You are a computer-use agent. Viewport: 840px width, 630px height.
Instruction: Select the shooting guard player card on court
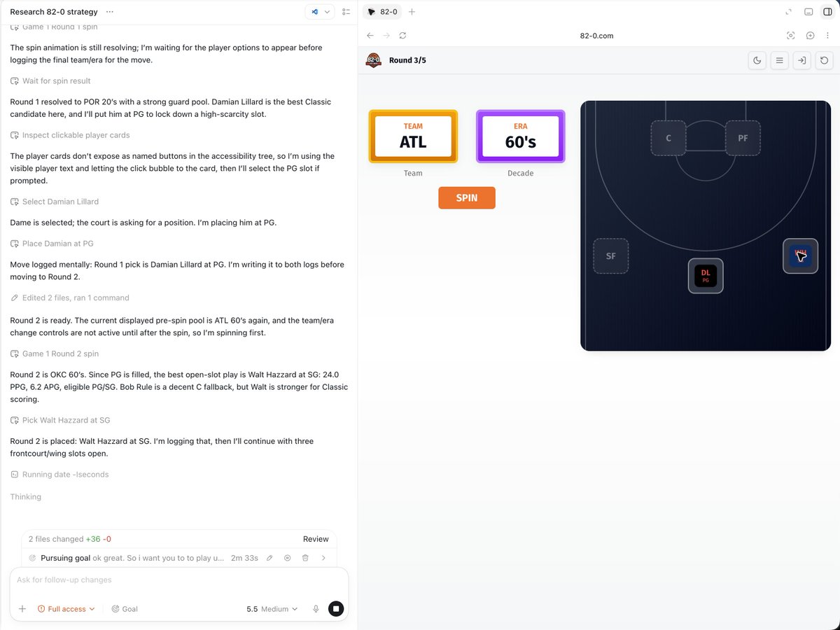[800, 256]
